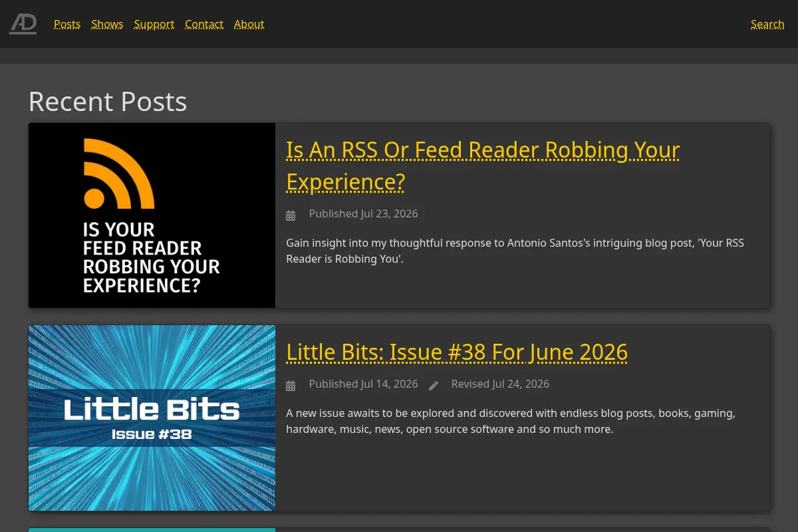Click the 'Published Jul 14, 2026' date text
The height and width of the screenshot is (532, 798).
363,384
